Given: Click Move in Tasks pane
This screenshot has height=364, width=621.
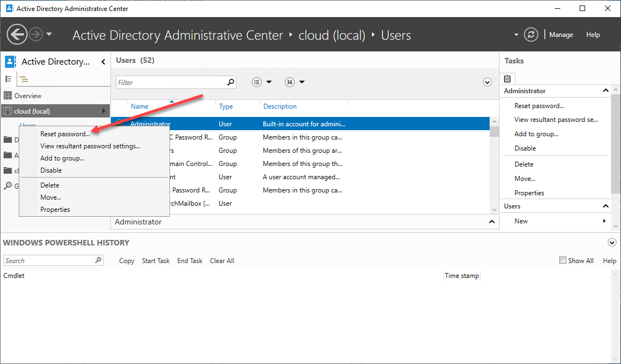Looking at the screenshot, I should pos(525,179).
